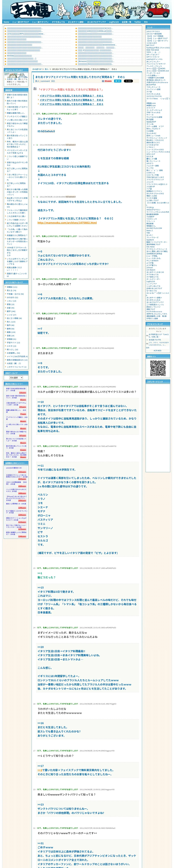This screenshot has height=868, width=174.
Task: Open 2chエクサワロス in the link list
Action: point(153,31)
